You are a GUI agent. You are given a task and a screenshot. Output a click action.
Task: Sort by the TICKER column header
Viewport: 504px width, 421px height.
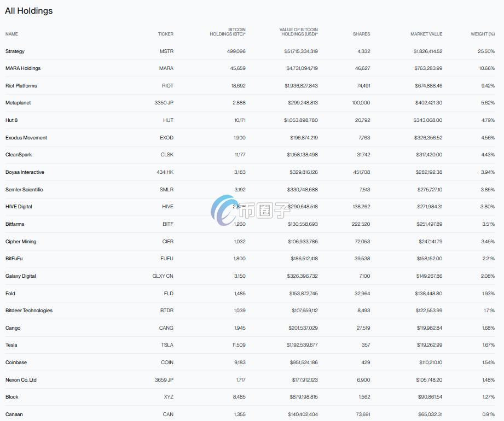(165, 34)
